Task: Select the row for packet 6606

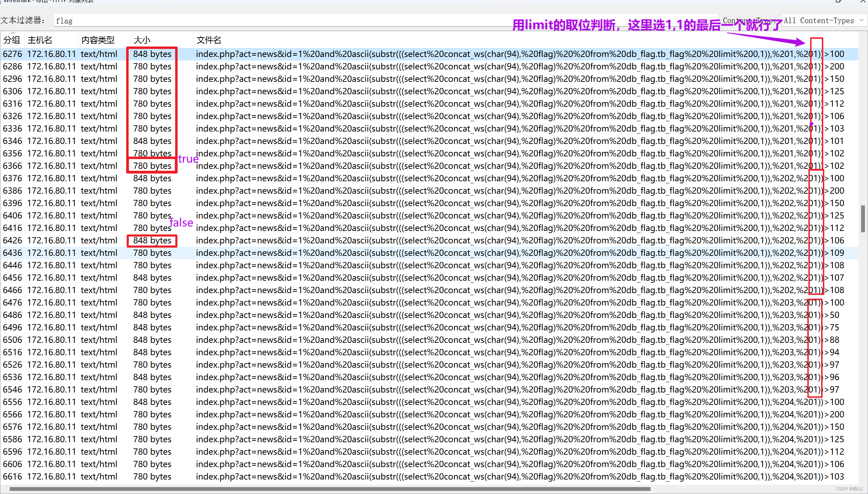Action: pos(429,464)
